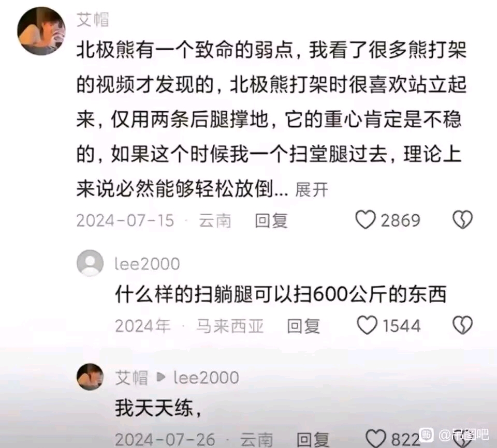Viewport: 497px width, 448px height.
Task: Expand the truncated comment via 展开
Action: (312, 190)
